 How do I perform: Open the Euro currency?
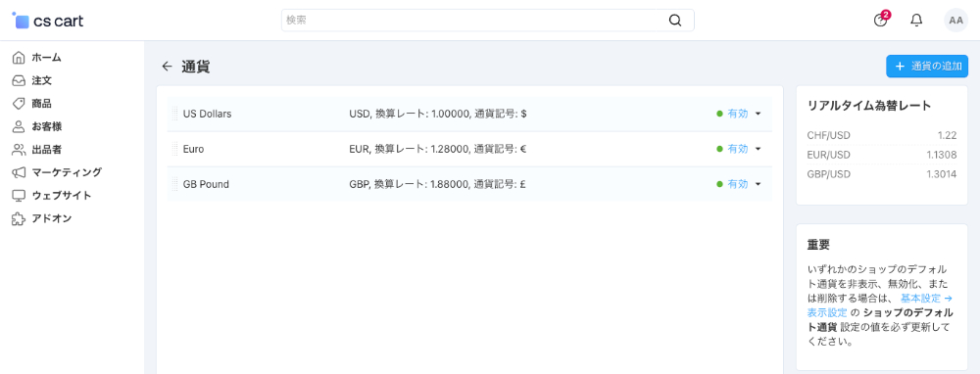click(193, 149)
